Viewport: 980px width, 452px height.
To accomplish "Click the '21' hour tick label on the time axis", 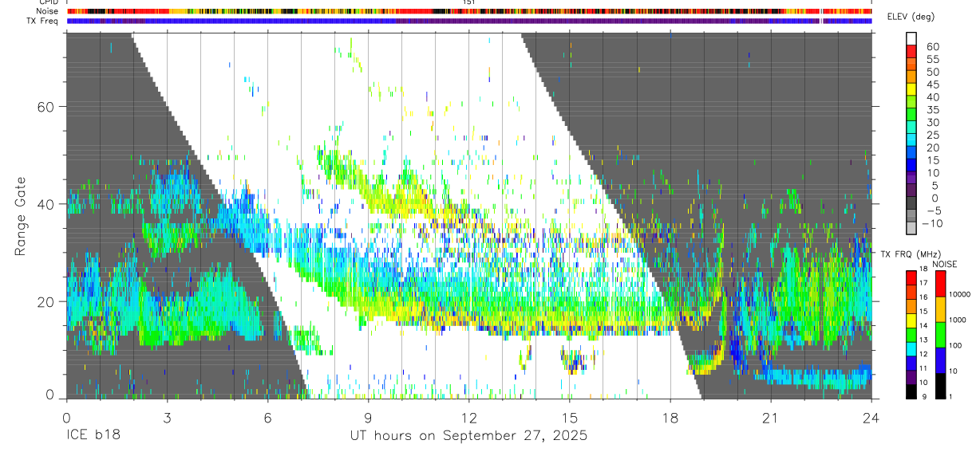I will (x=770, y=417).
